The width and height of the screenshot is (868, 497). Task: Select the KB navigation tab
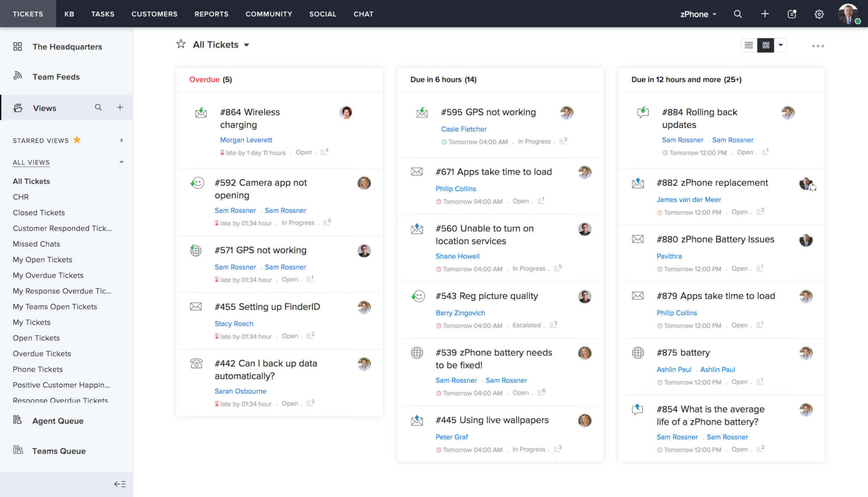pos(69,13)
